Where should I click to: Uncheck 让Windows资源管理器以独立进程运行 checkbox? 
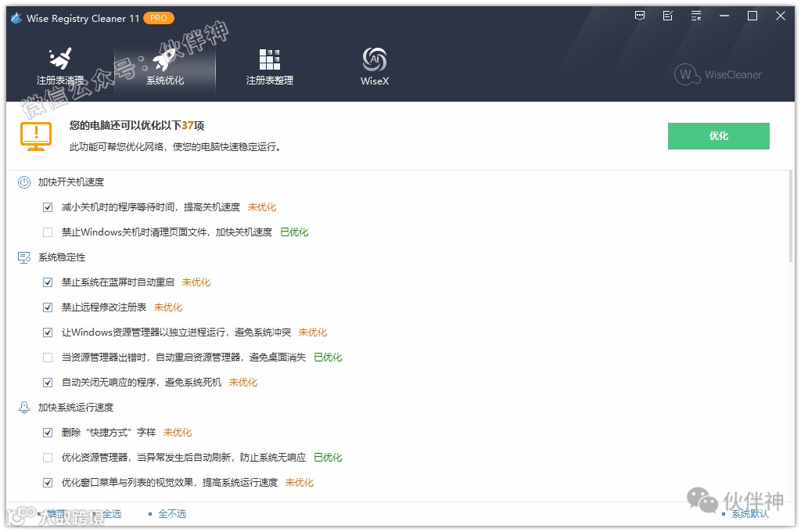[48, 332]
